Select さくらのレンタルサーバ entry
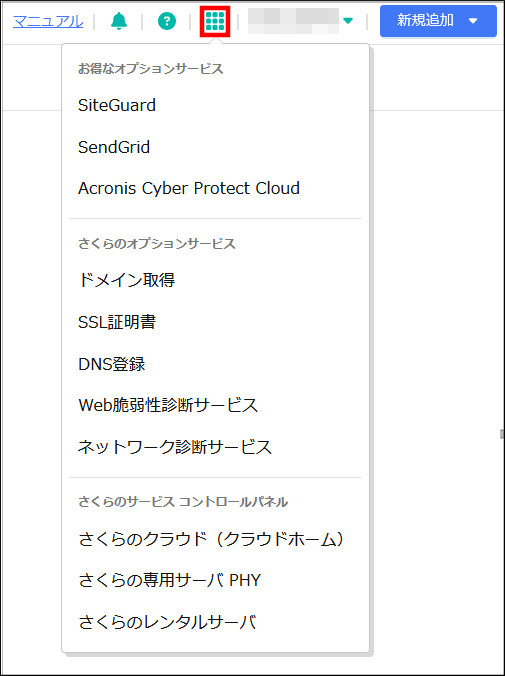The image size is (505, 676). (x=167, y=622)
